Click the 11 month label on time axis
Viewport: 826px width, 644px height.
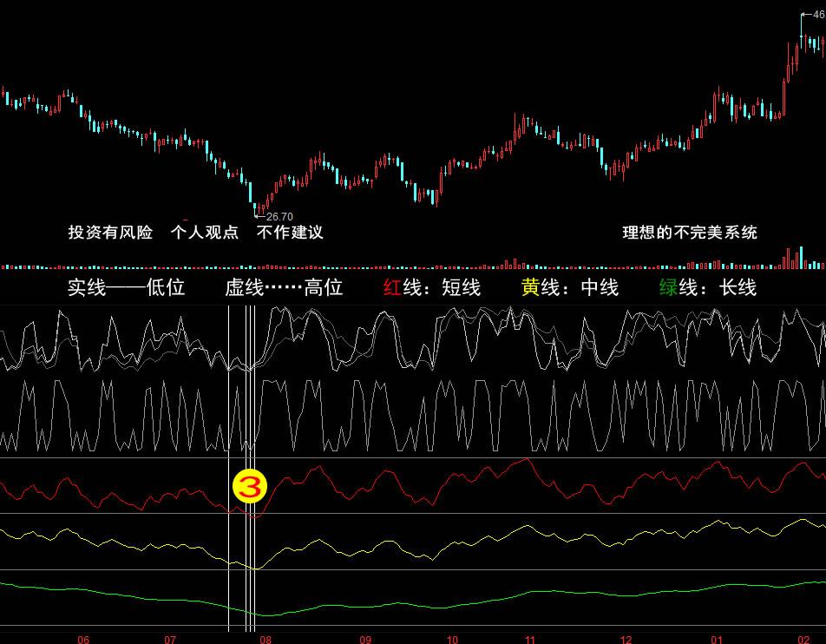530,639
